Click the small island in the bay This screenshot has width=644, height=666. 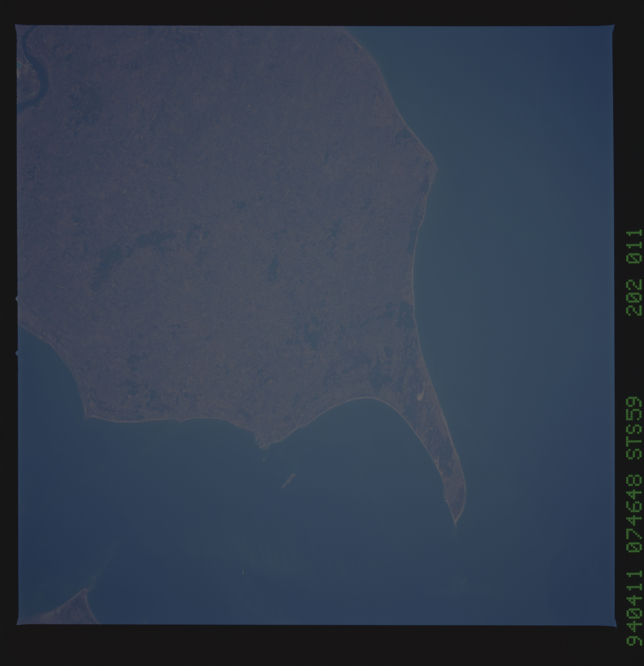pos(288,480)
